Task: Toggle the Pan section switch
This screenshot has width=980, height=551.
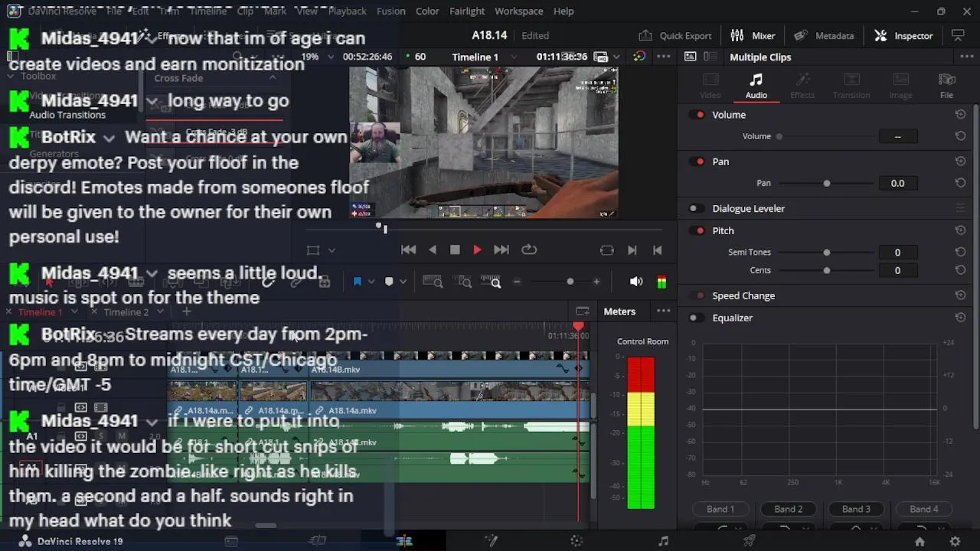Action: click(697, 161)
